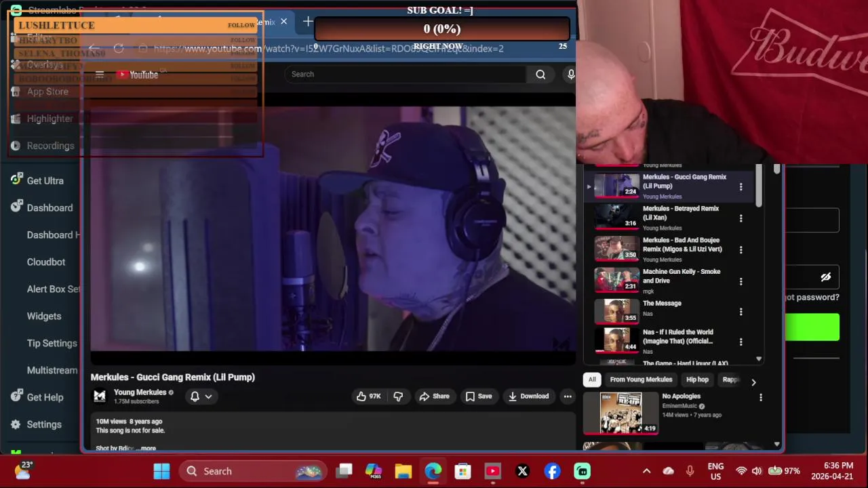
Task: Select From Young Merkules filter chip
Action: point(641,380)
